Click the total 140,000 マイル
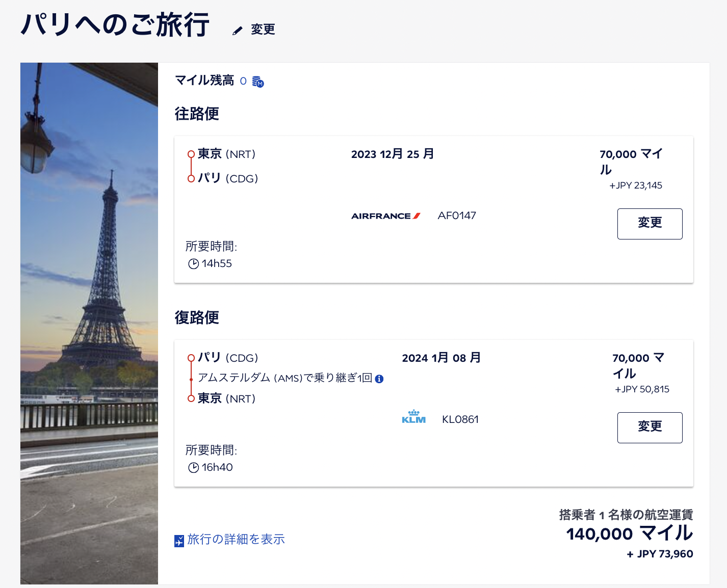The image size is (727, 588). point(630,533)
